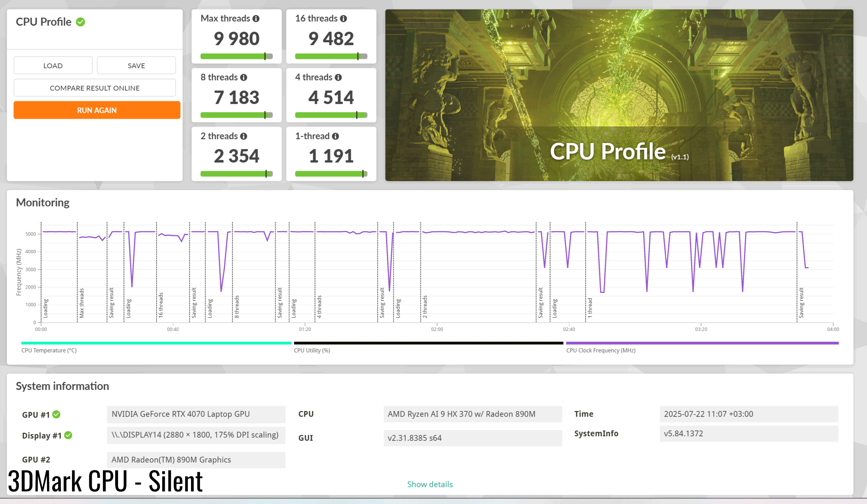Click the 8 threads score bar
This screenshot has width=867, height=504.
(237, 115)
